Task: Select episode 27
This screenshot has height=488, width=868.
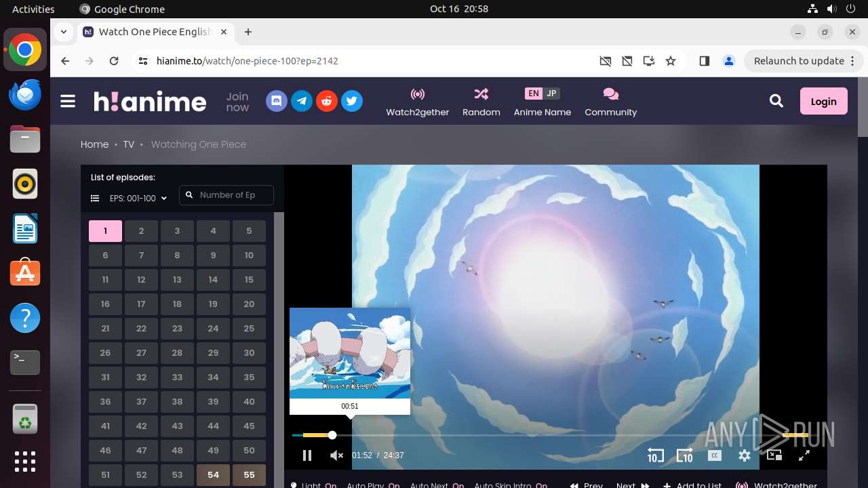Action: click(x=141, y=353)
